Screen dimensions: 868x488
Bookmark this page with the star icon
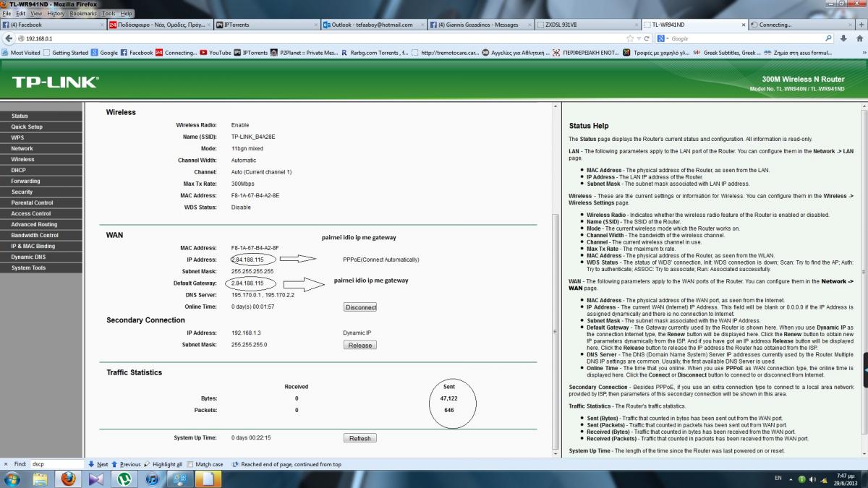coord(629,38)
